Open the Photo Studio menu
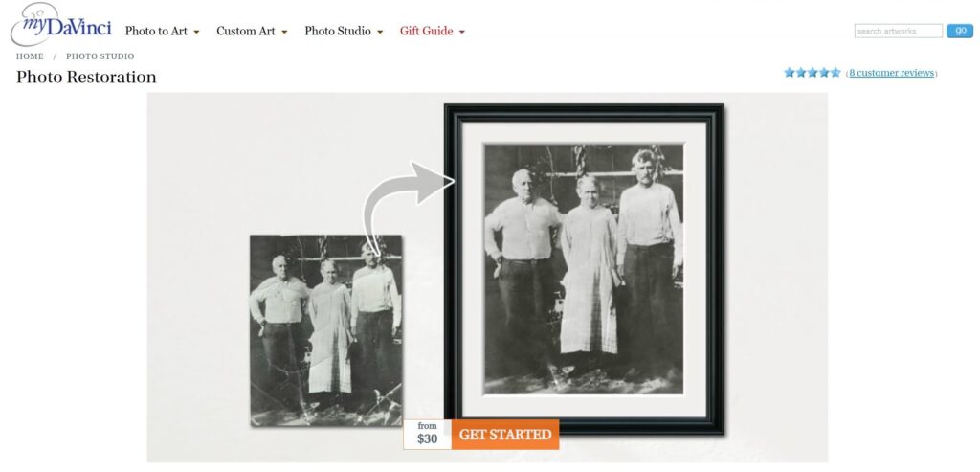Viewport: 980px width, 472px height. coord(338,32)
